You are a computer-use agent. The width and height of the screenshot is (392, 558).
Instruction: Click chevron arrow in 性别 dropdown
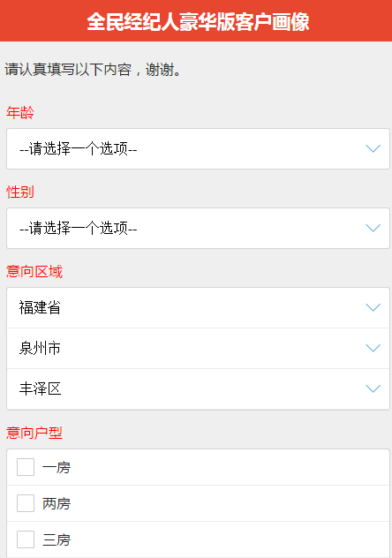coord(373,228)
